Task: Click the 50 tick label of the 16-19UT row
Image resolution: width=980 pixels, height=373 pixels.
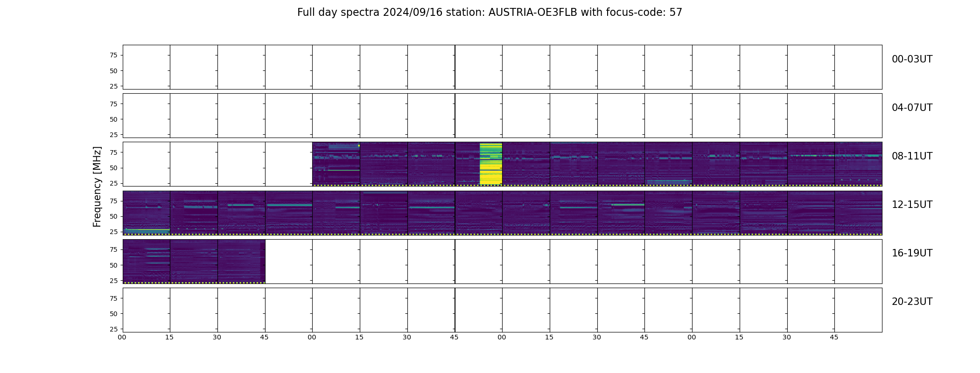Action: click(113, 265)
